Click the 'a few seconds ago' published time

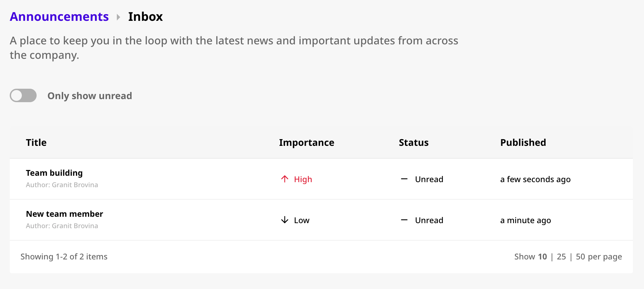(536, 179)
